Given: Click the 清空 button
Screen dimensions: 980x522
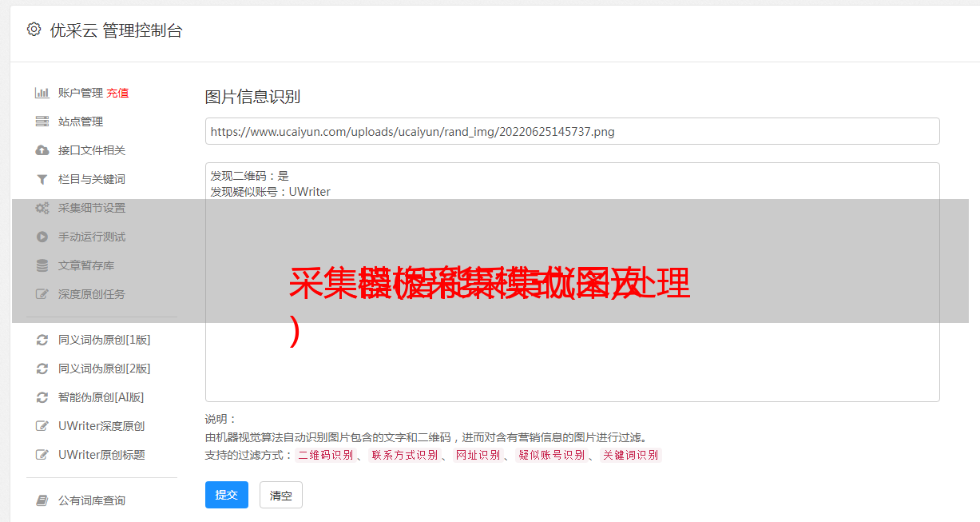Looking at the screenshot, I should coord(281,495).
